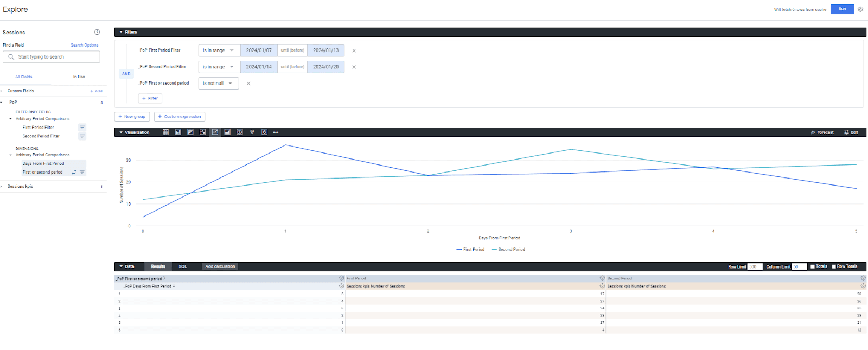Screen dimensions: 868x350
Task: Open gear for First Period pivot header
Action: click(602, 278)
